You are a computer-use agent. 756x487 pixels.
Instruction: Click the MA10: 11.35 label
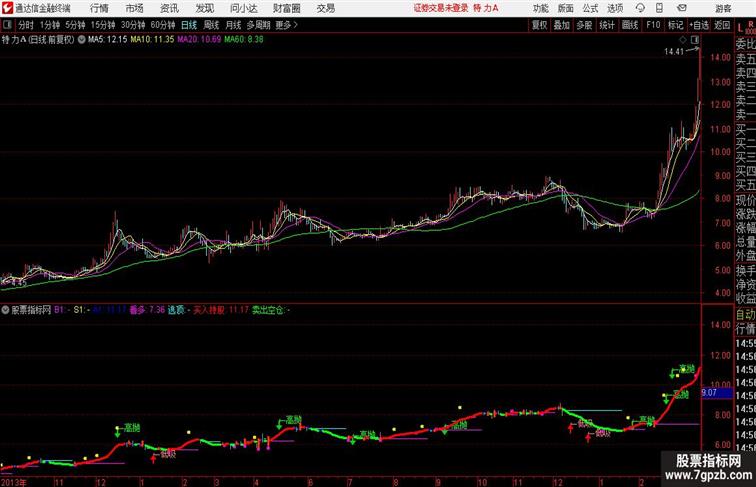click(x=152, y=40)
